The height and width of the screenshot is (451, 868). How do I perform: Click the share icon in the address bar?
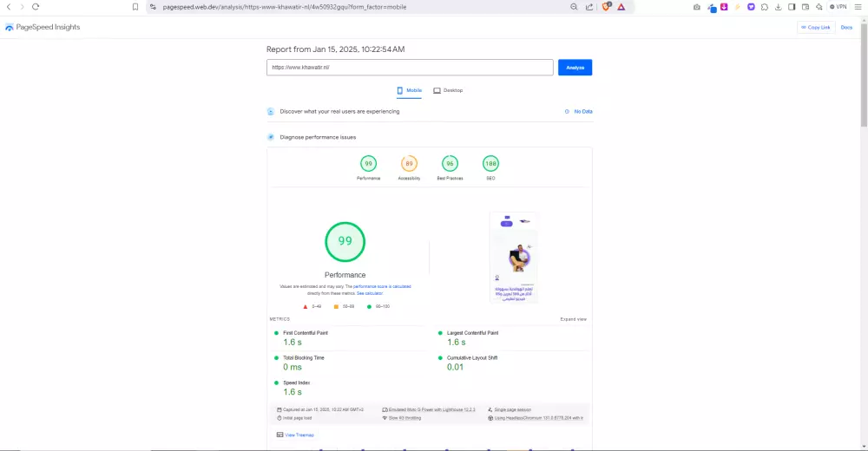tap(589, 7)
